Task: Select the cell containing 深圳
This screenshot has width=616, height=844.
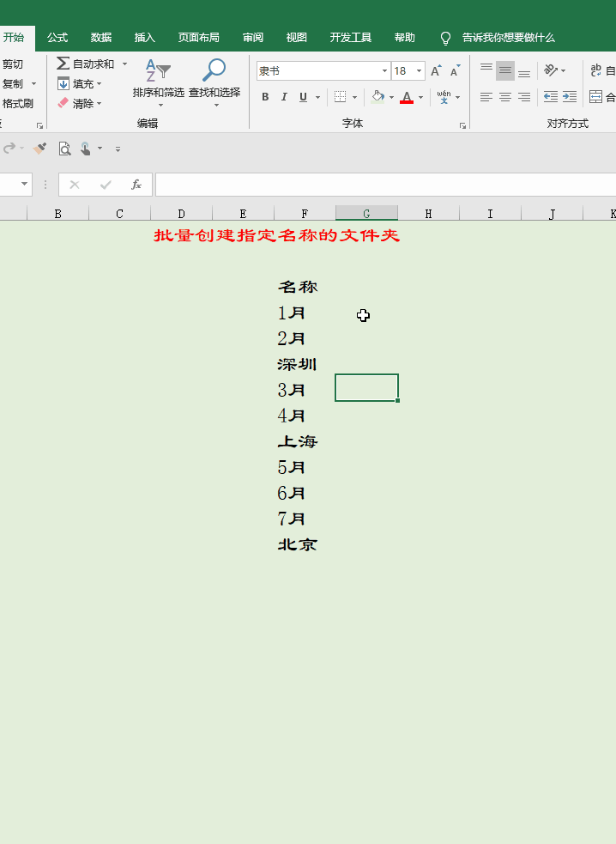Action: tap(305, 364)
